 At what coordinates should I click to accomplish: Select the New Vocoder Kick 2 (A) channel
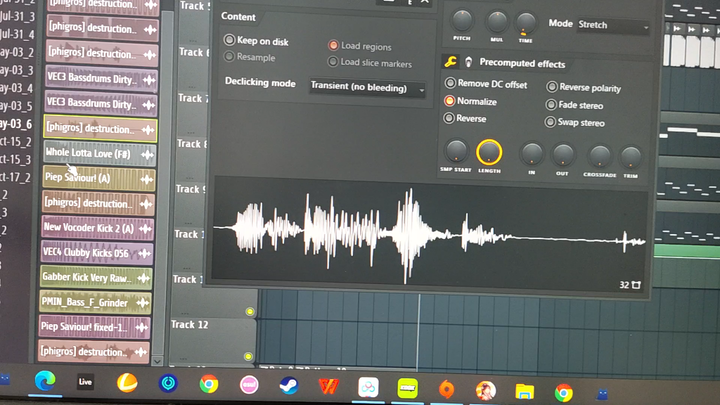pyautogui.click(x=97, y=228)
